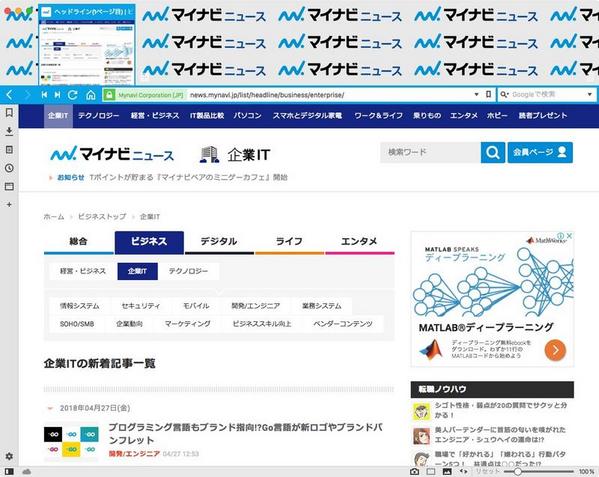Open the History side panel
This screenshot has width=599, height=477.
coord(9,168)
